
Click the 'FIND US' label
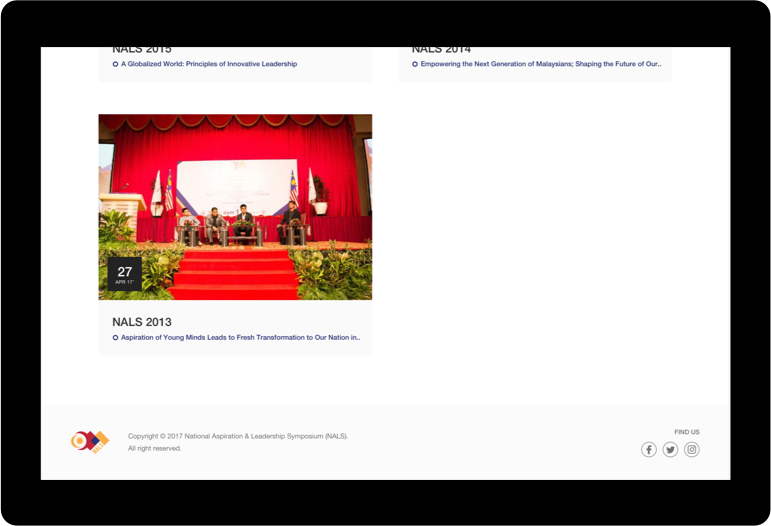tap(687, 432)
